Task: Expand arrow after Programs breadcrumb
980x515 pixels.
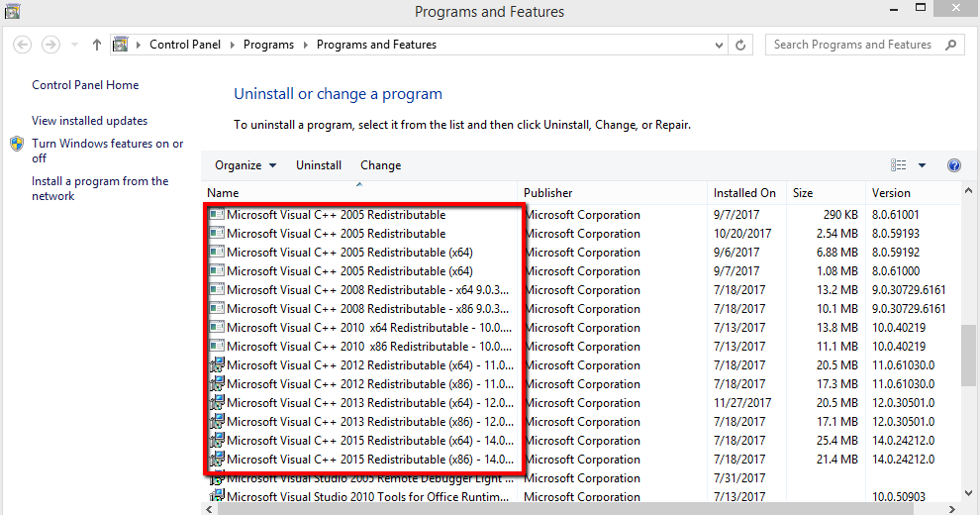Action: coord(306,45)
